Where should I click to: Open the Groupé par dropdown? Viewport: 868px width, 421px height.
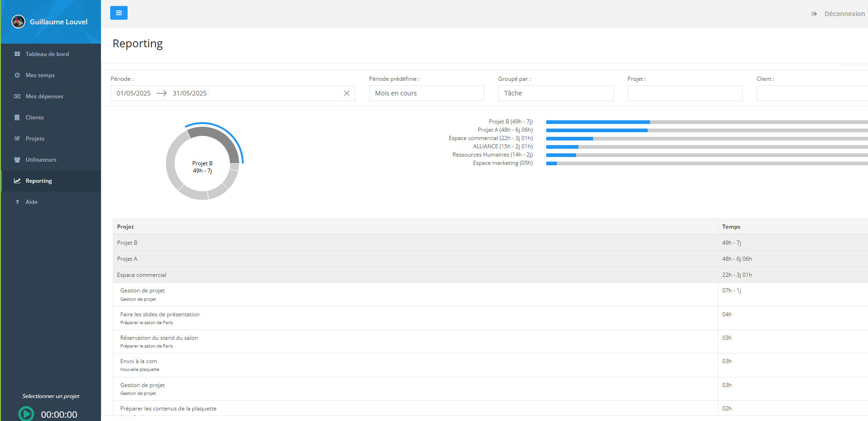(555, 93)
